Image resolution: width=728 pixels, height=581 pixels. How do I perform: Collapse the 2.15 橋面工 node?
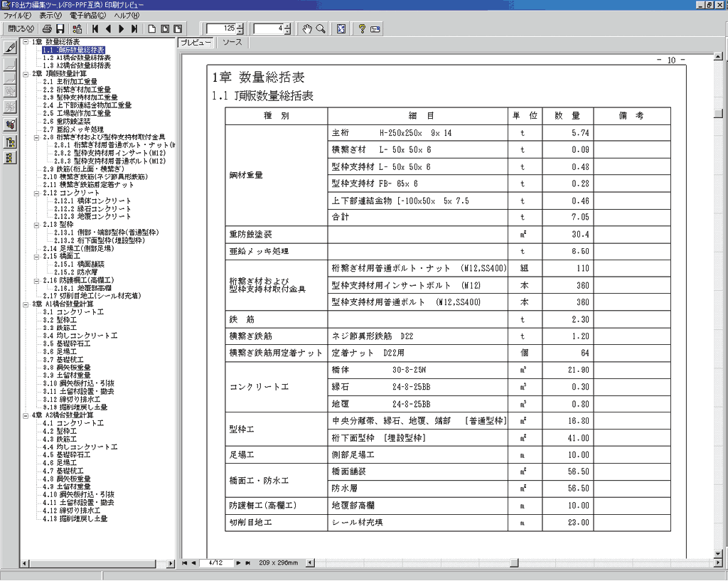pyautogui.click(x=37, y=256)
